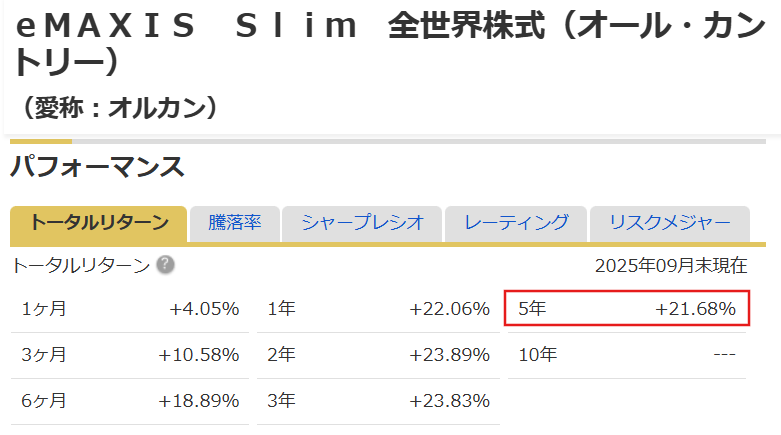Click the パフォーマンス section heading

97,167
